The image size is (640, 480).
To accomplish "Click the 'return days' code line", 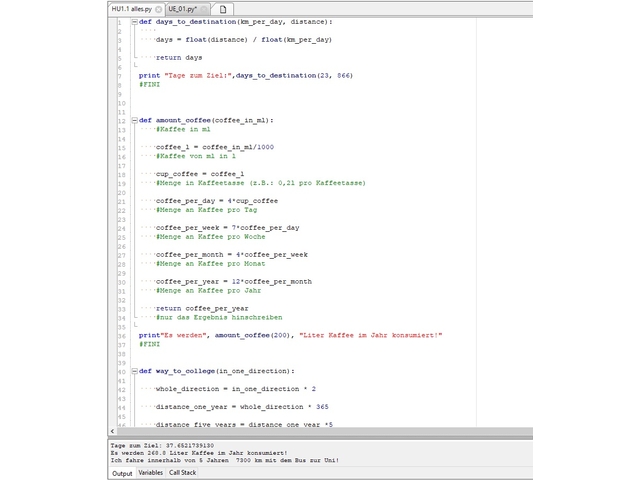I will 179,58.
